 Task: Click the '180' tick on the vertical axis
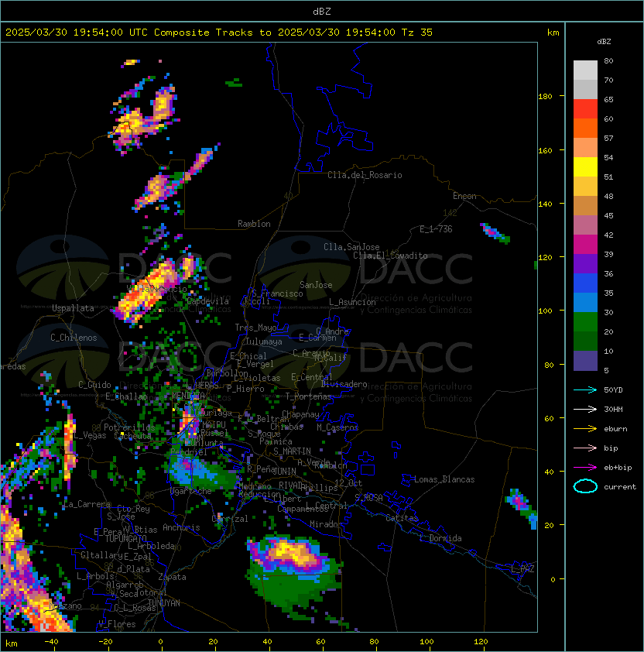[545, 96]
